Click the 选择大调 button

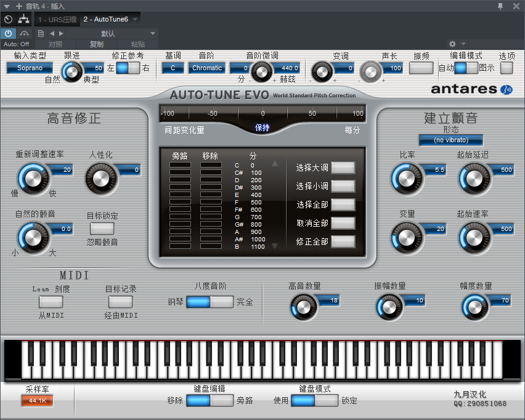pos(343,168)
